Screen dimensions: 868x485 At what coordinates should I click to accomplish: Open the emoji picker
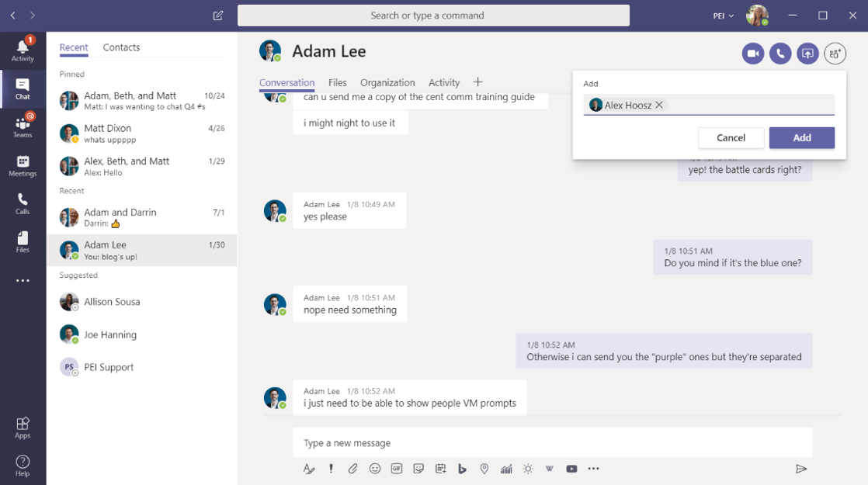tap(375, 469)
